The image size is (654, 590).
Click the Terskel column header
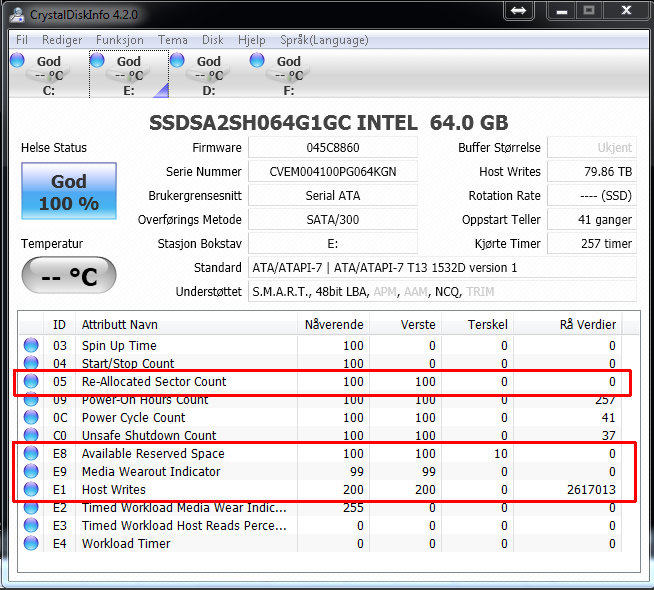[478, 324]
